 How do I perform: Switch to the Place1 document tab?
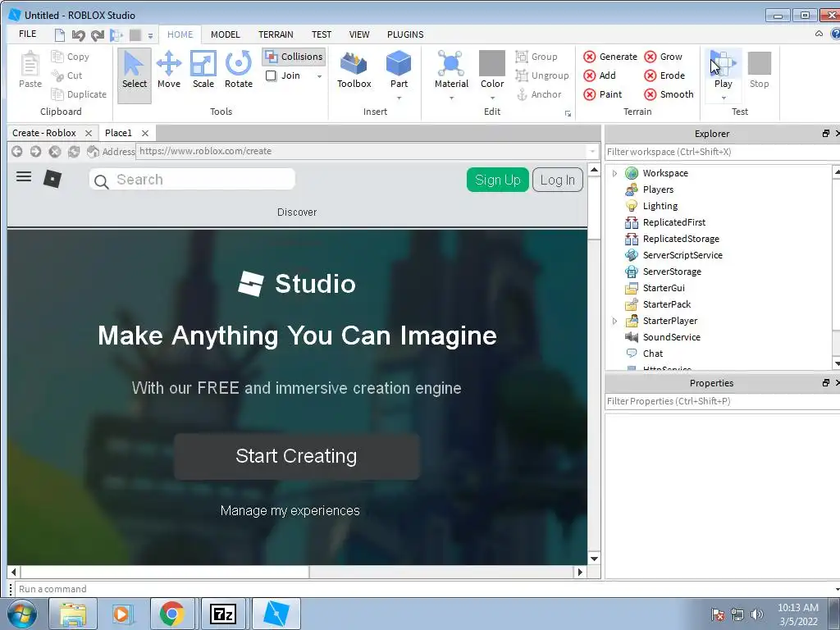[118, 133]
